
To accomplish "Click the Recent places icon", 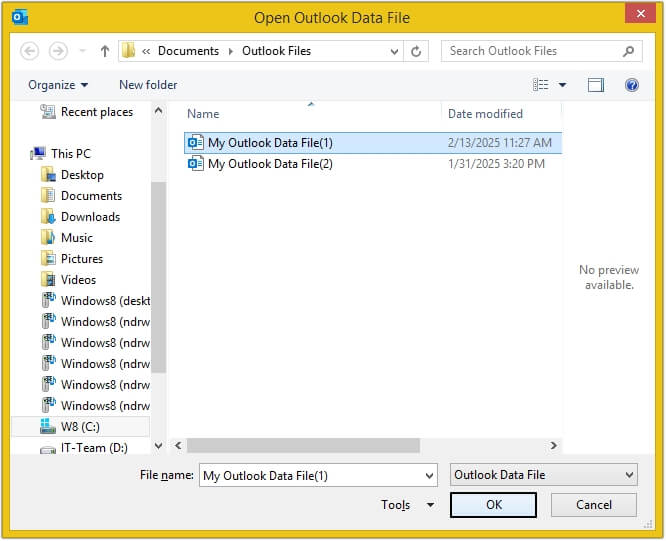I will coord(48,112).
